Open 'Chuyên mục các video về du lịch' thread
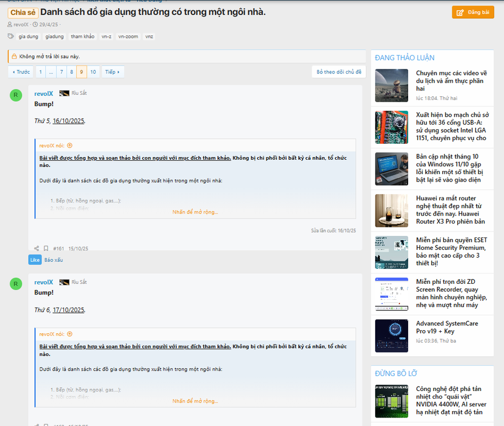Viewport: 504px width, 426px height. pos(451,81)
